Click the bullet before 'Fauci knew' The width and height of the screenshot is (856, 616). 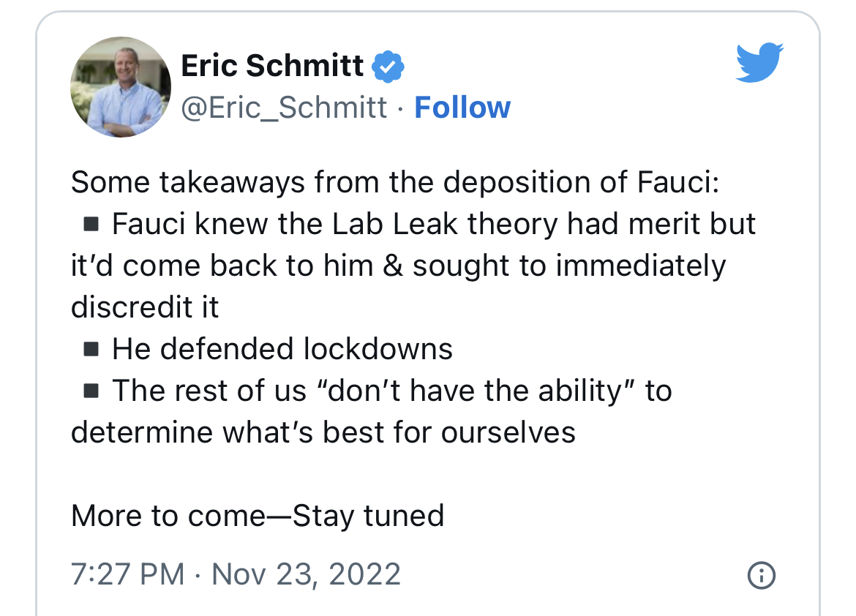[91, 224]
